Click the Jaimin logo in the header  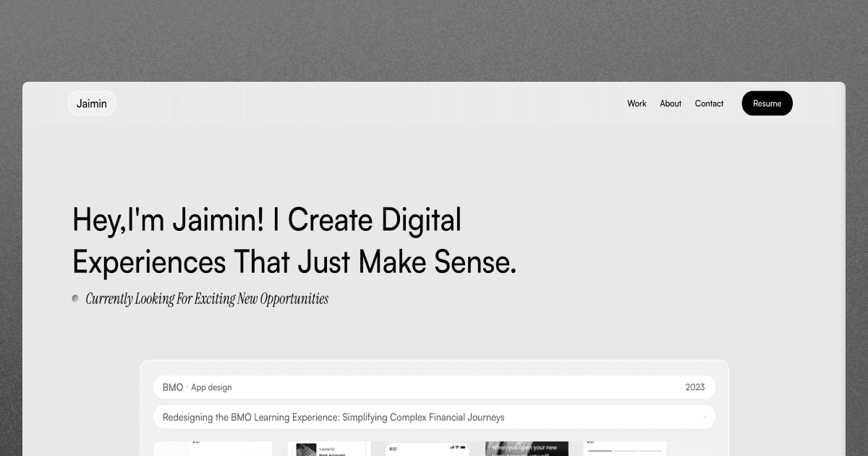(x=92, y=103)
